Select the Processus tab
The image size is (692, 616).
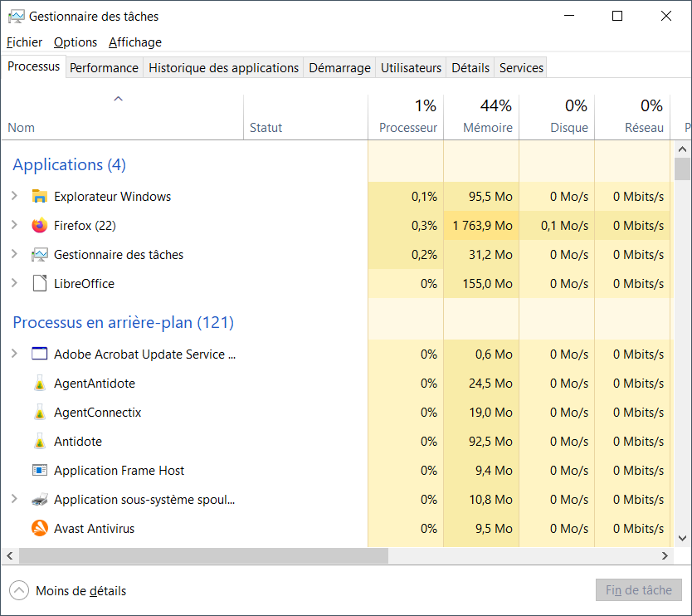click(33, 66)
